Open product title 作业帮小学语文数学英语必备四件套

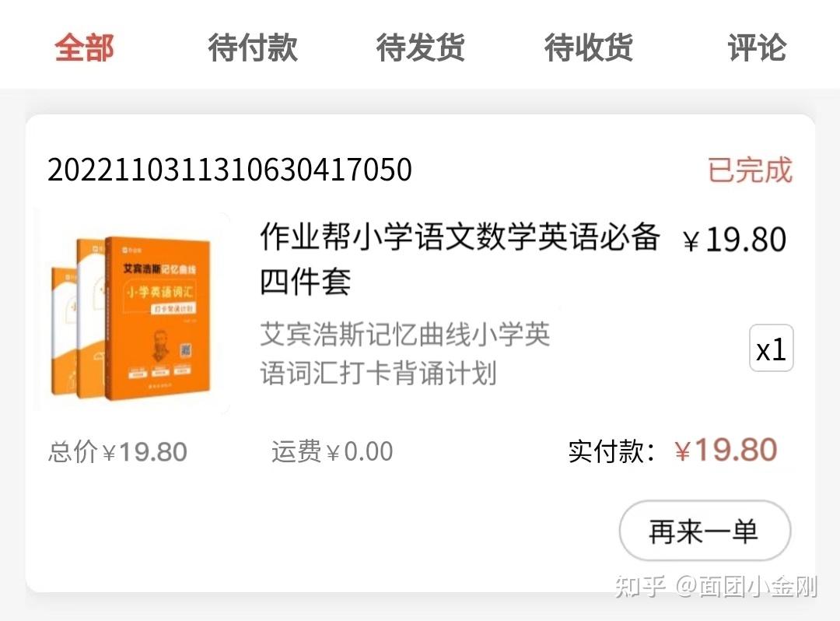(460, 259)
